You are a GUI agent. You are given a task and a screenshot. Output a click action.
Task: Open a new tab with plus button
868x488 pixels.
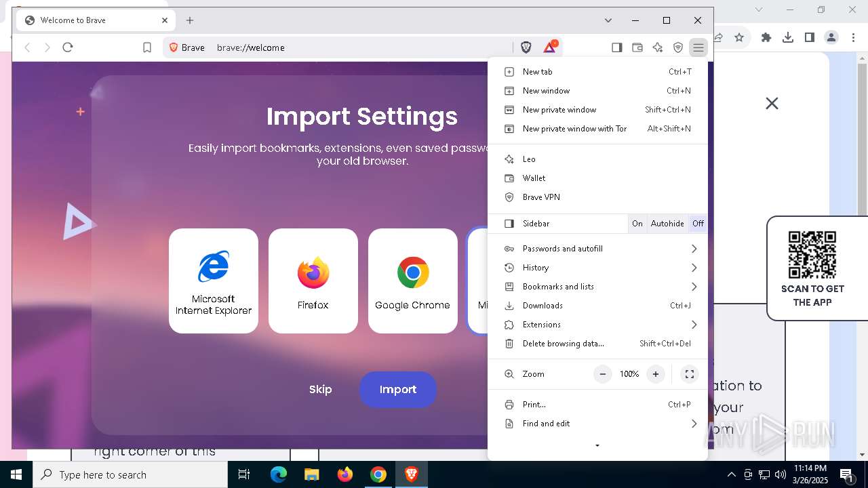point(190,20)
